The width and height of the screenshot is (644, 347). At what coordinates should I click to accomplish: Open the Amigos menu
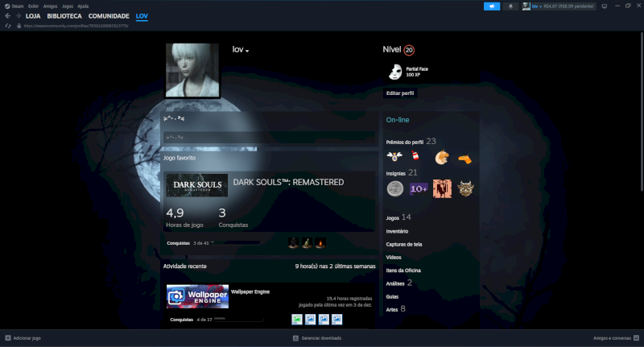50,6
